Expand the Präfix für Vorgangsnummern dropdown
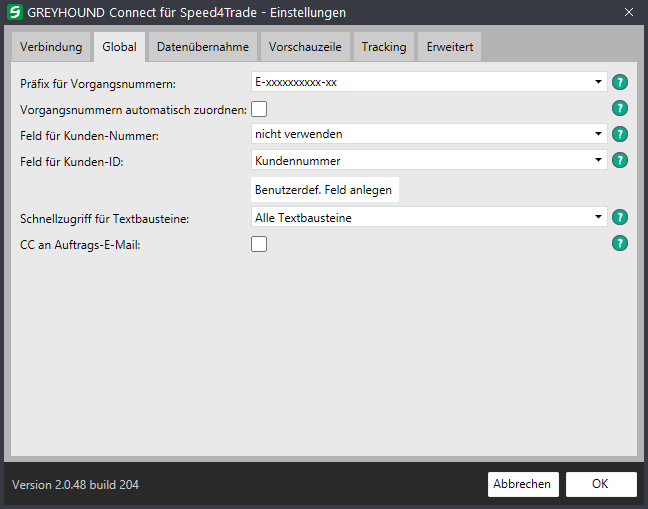Image resolution: width=648 pixels, height=509 pixels. (x=429, y=82)
